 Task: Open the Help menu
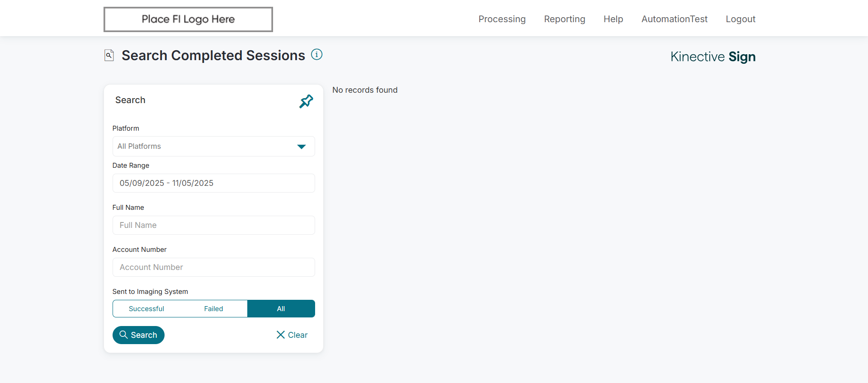613,19
